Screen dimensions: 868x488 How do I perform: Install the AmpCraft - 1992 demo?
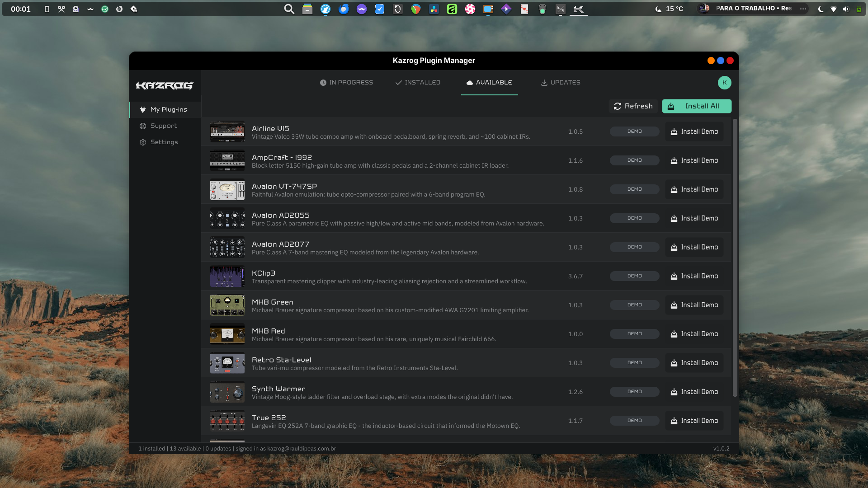coord(694,160)
